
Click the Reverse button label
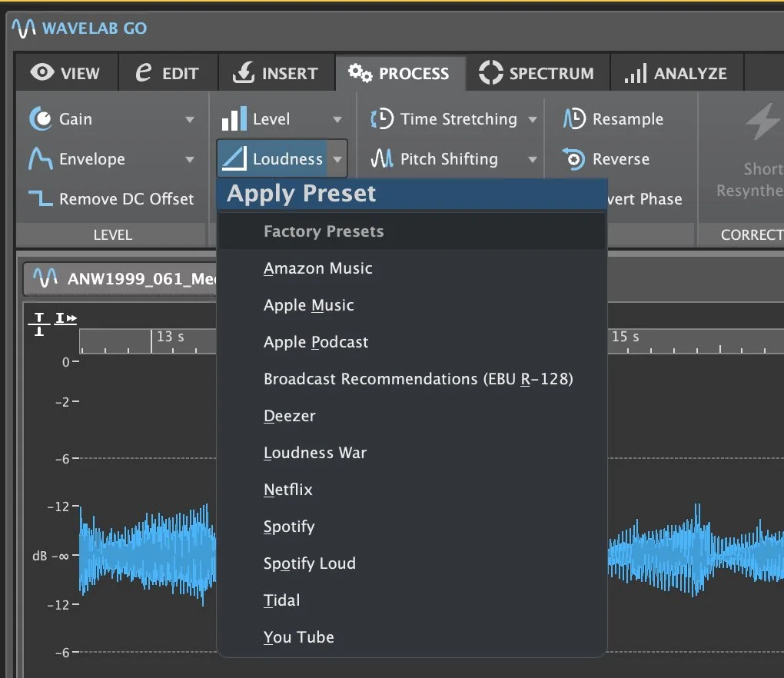(621, 159)
